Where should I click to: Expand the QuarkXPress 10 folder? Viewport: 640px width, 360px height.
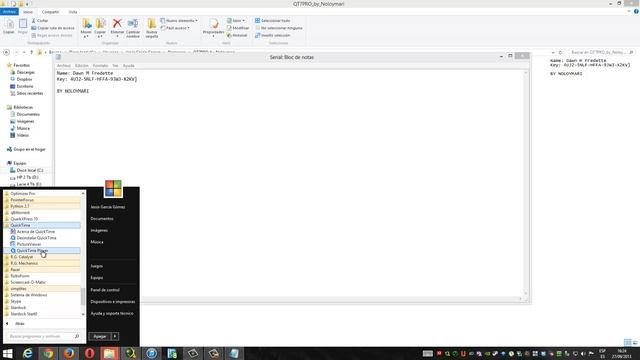(24, 219)
